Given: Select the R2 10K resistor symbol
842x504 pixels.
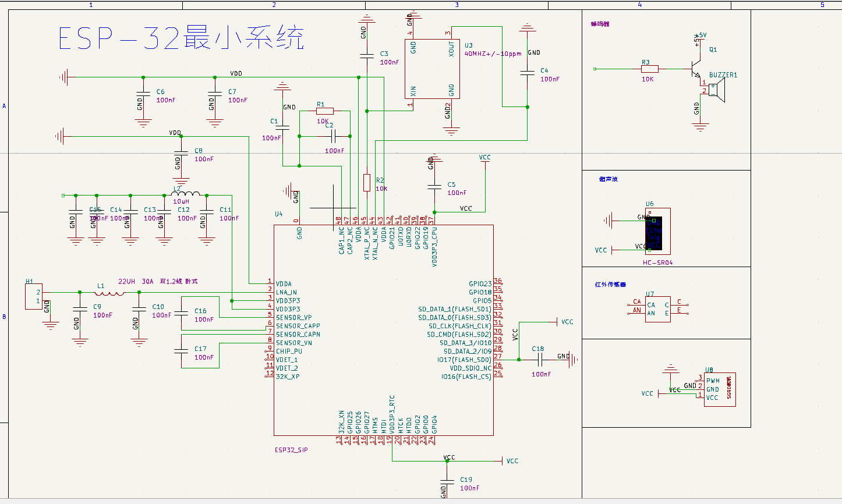Looking at the screenshot, I should pyautogui.click(x=367, y=183).
